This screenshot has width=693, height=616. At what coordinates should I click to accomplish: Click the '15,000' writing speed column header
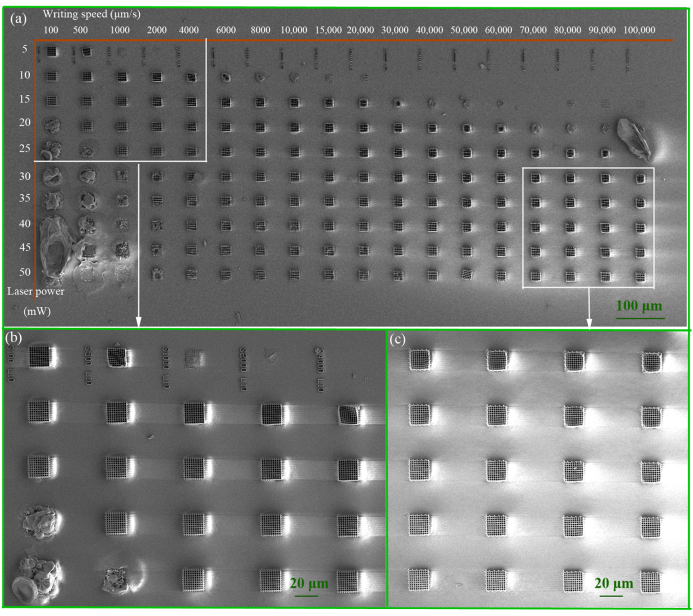pyautogui.click(x=328, y=30)
